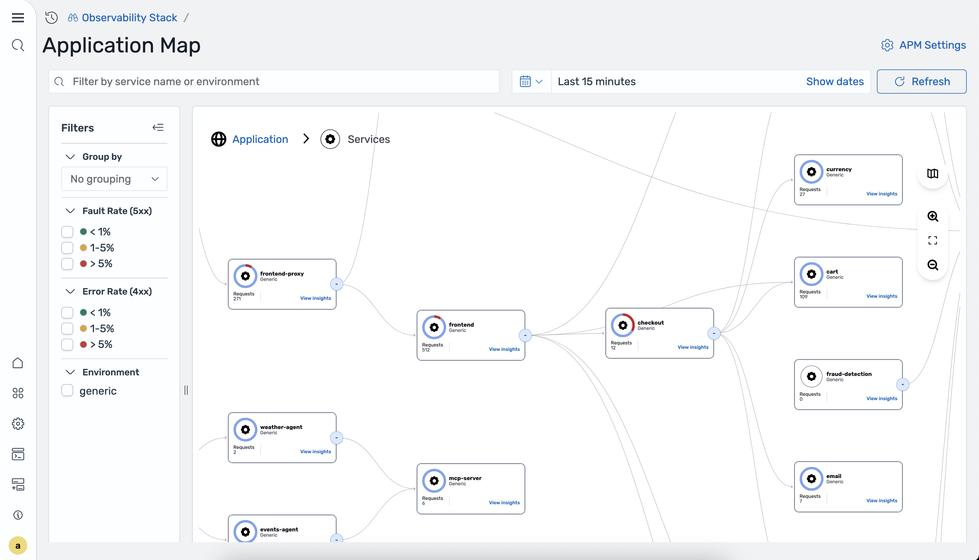This screenshot has width=979, height=560.
Task: Click the filters panel resize handle
Action: tap(186, 390)
